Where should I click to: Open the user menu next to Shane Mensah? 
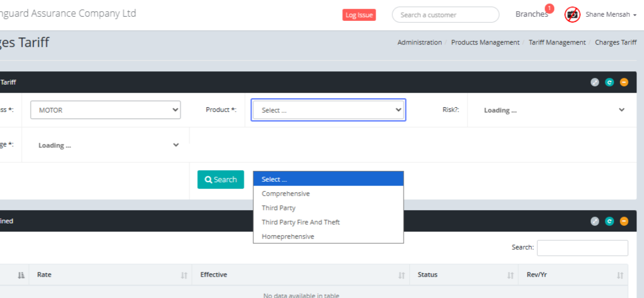point(611,14)
